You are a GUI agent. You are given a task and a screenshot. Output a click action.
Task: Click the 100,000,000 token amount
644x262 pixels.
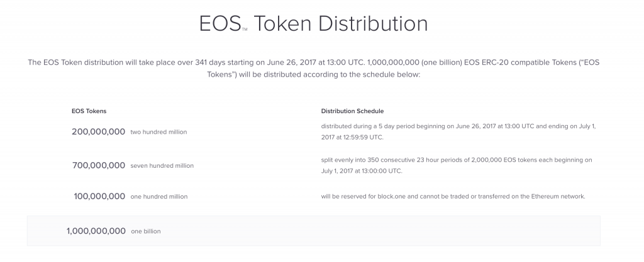click(x=99, y=196)
